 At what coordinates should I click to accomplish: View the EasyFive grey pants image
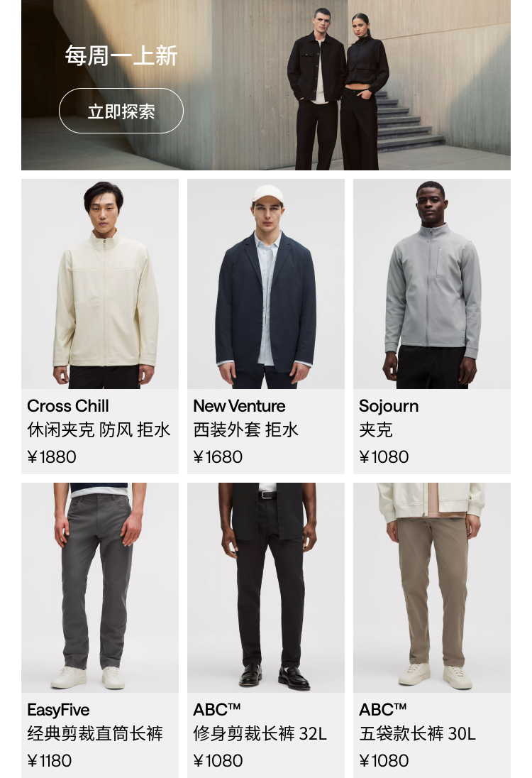(x=99, y=588)
